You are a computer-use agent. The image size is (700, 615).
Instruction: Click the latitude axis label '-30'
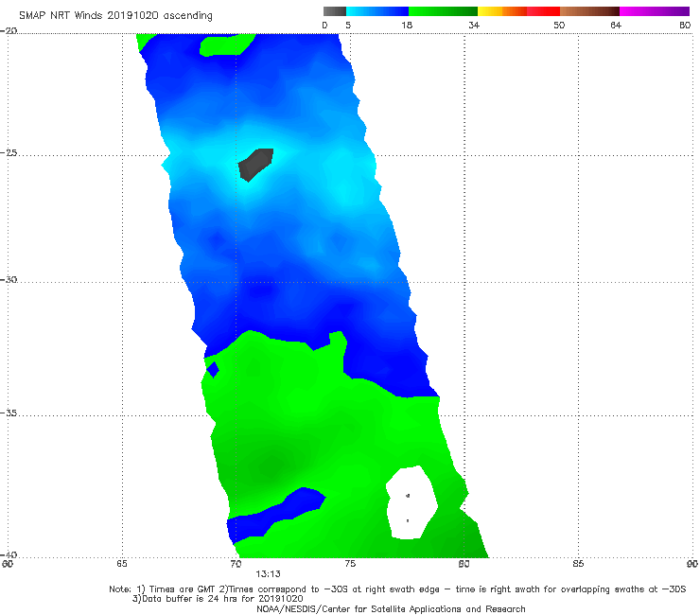(x=9, y=279)
